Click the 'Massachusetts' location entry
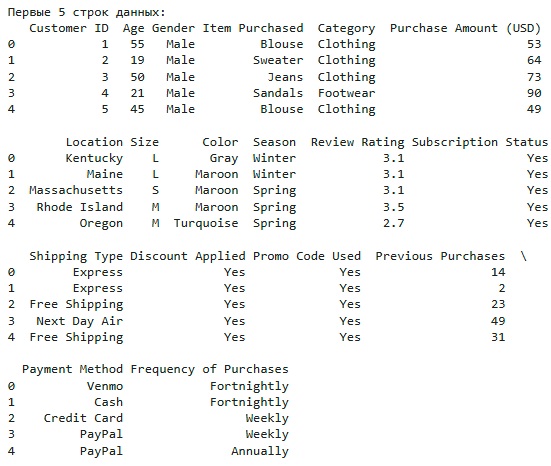Viewport: 551px width, 466px height. pos(76,190)
